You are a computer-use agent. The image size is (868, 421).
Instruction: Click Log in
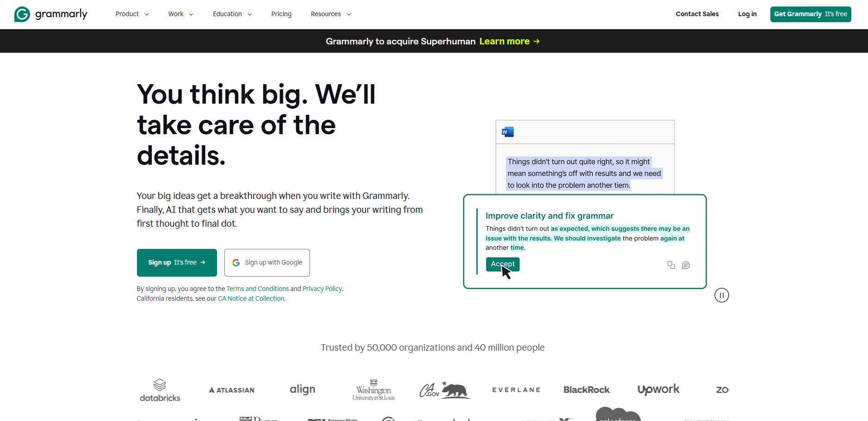[x=747, y=14]
